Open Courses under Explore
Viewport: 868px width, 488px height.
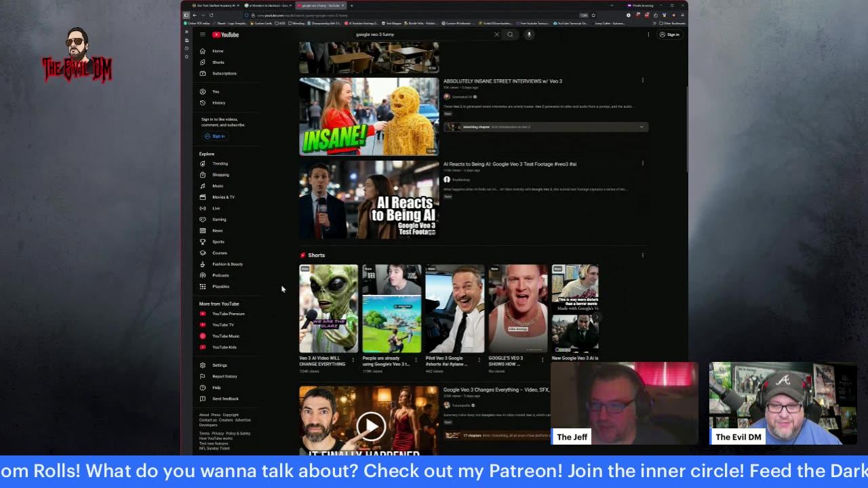point(218,253)
